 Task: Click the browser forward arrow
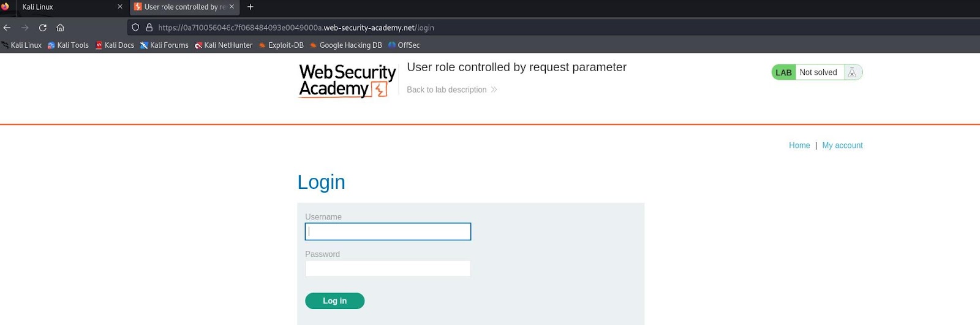click(x=25, y=28)
